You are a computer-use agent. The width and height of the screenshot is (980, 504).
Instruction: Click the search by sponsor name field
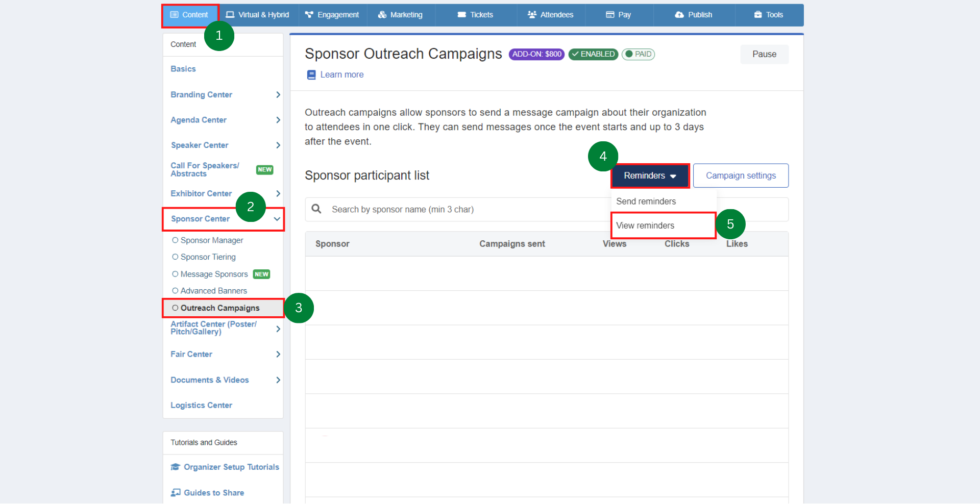point(459,210)
